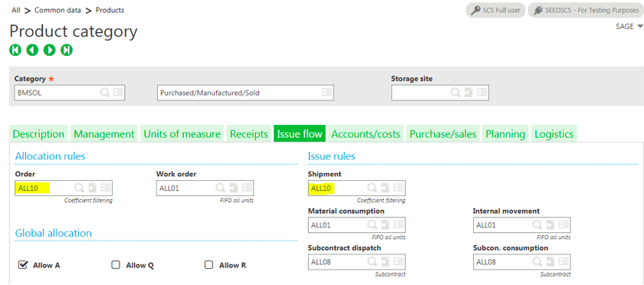The image size is (644, 285).
Task: Click Order field jump-to arrow icon
Action: 93,188
